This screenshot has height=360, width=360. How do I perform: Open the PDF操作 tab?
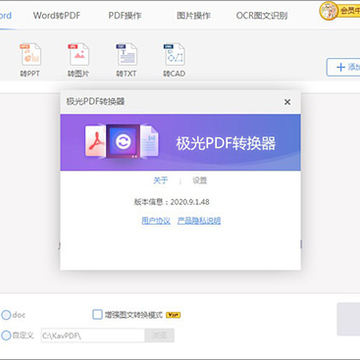click(x=125, y=15)
